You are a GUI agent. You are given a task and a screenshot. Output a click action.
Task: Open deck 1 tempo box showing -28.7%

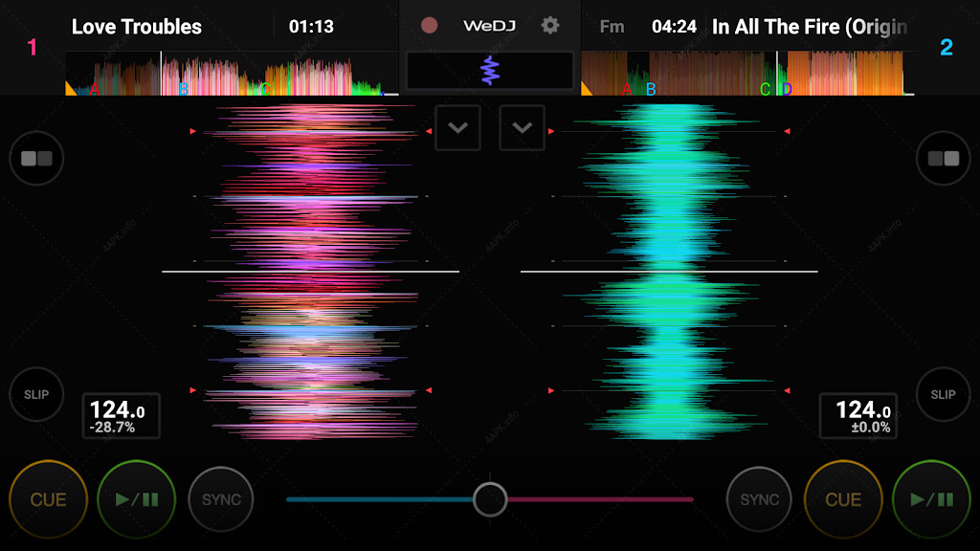coord(122,416)
